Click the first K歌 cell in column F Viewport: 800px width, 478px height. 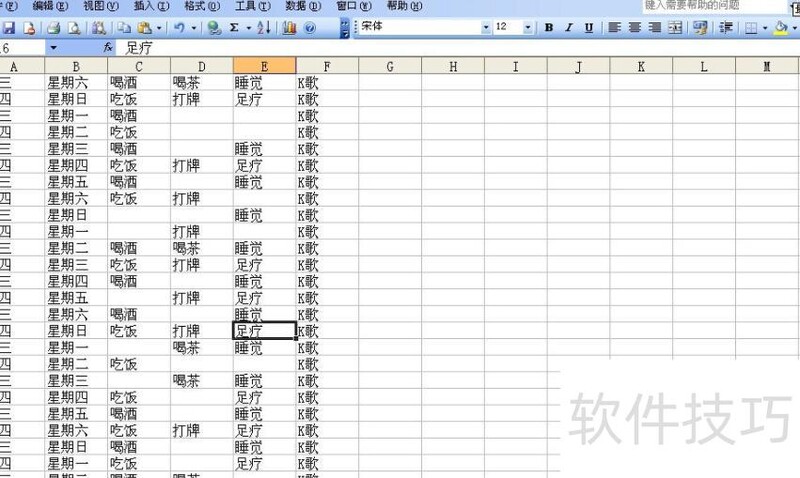click(x=327, y=83)
